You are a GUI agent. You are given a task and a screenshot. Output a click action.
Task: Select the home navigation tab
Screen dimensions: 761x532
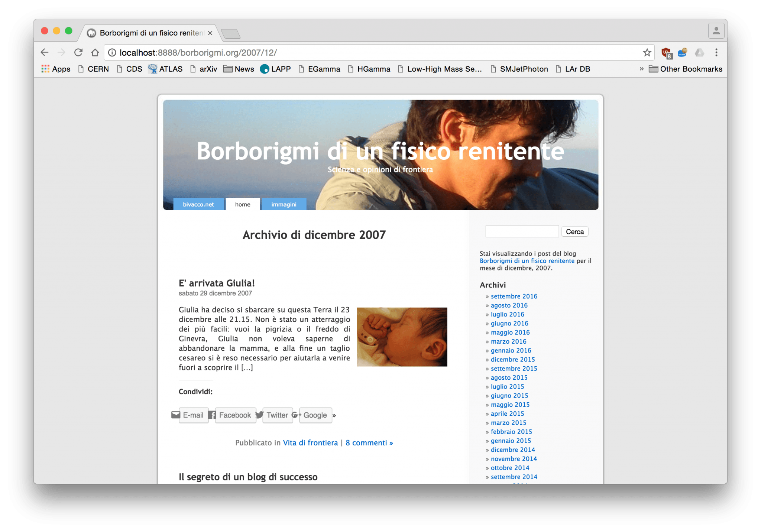pos(243,204)
